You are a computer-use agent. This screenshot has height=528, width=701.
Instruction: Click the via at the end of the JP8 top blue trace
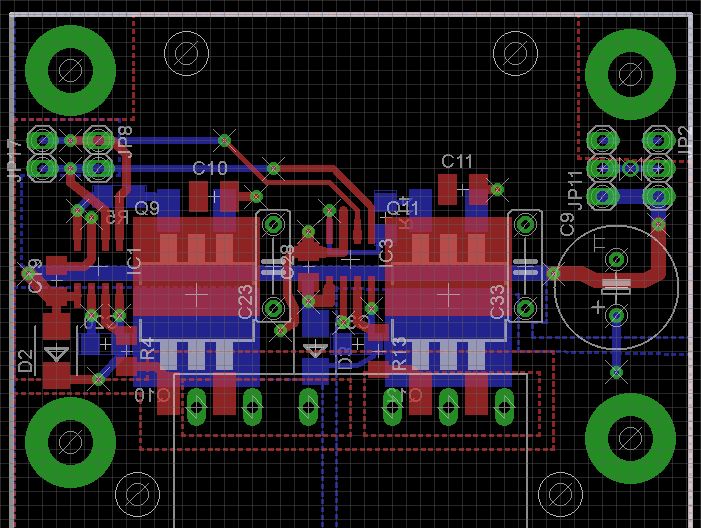(224, 141)
